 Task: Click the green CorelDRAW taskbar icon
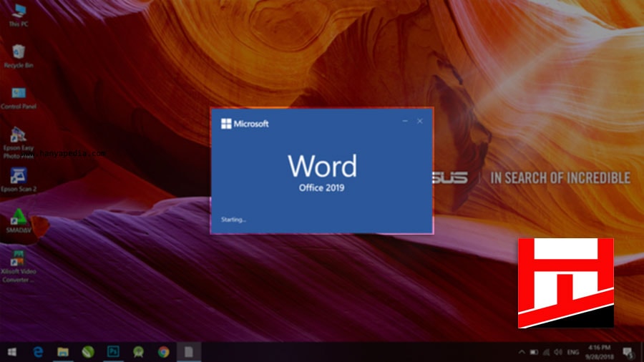pos(88,352)
